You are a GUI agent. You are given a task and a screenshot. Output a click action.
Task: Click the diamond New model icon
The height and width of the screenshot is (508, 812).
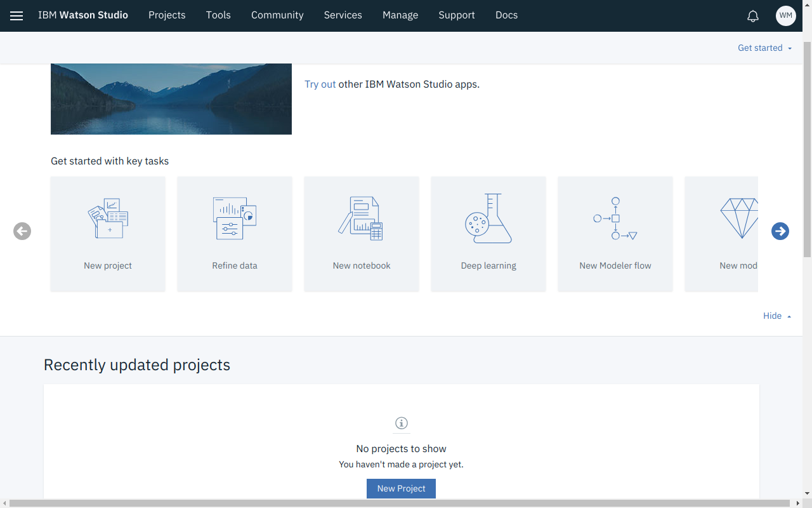tap(739, 218)
